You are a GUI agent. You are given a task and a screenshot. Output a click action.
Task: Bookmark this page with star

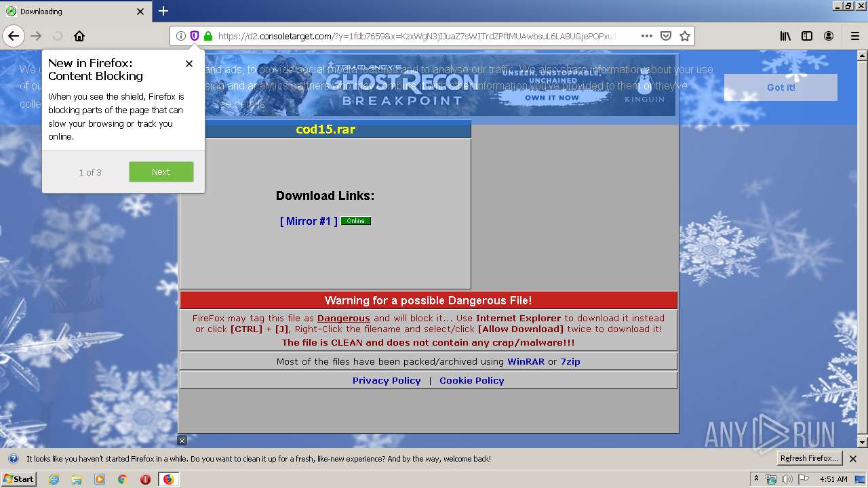click(x=685, y=36)
